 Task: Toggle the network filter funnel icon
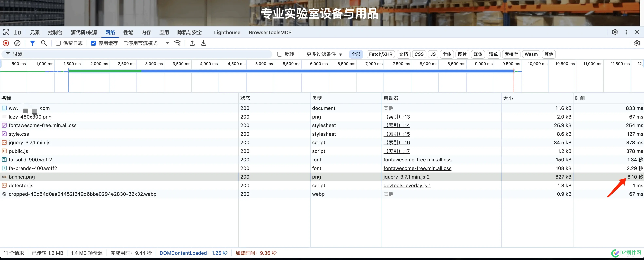click(x=33, y=43)
